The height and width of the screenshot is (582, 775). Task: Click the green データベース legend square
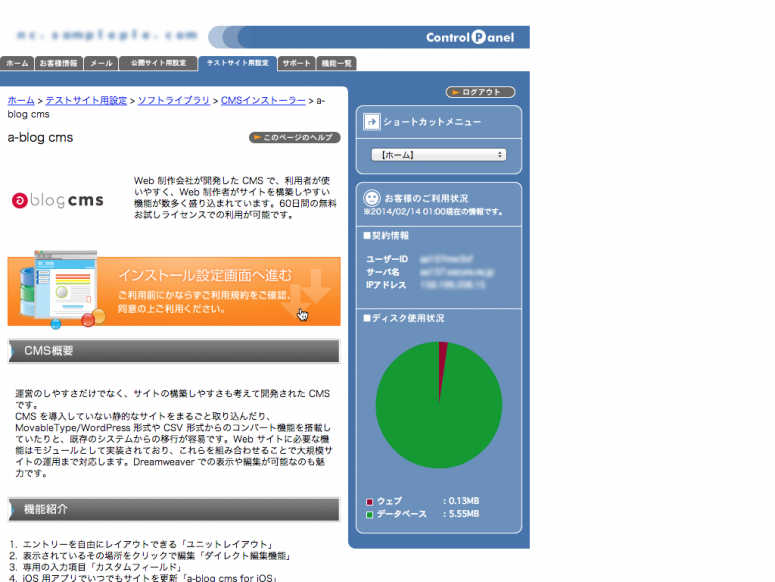click(x=369, y=514)
